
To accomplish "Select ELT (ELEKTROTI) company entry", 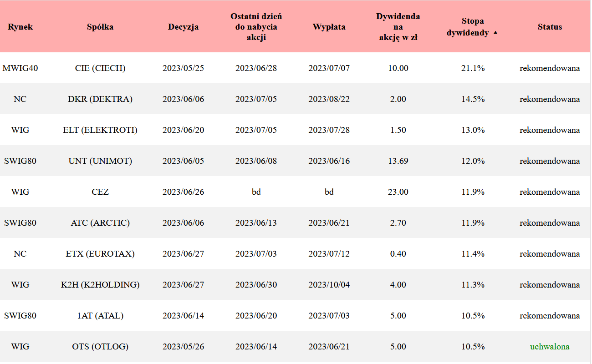I will (100, 130).
